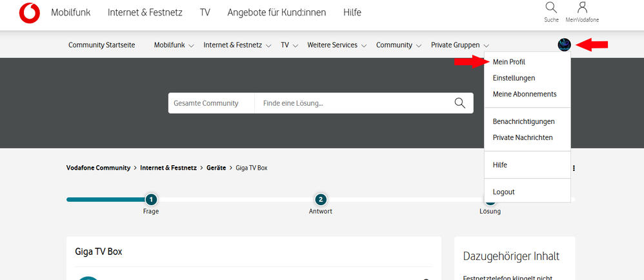Click Internet & Festnetz breadcrumb
This screenshot has width=644, height=280.
(168, 168)
